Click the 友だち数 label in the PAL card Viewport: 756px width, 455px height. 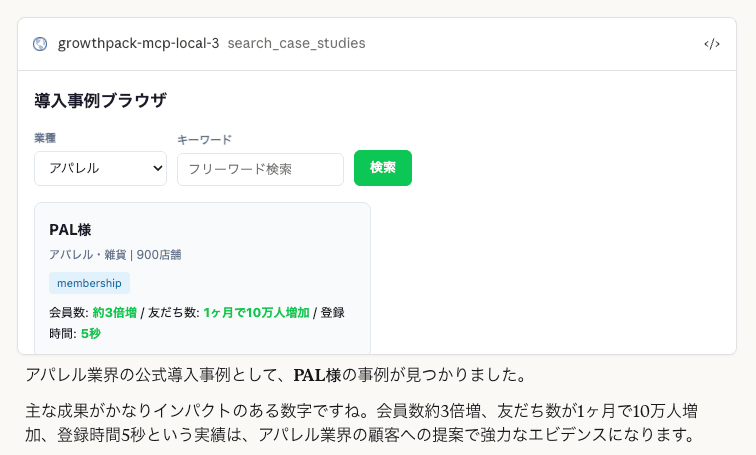[169, 313]
